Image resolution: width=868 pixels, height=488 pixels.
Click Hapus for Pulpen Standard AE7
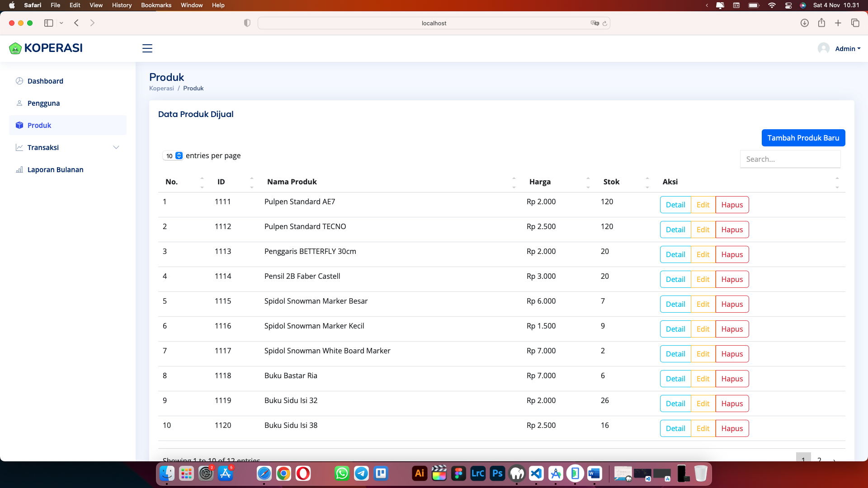[732, 205]
